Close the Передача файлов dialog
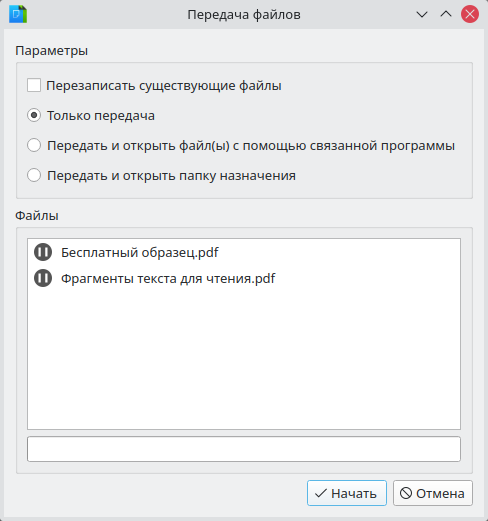This screenshot has width=488, height=521. click(x=470, y=14)
